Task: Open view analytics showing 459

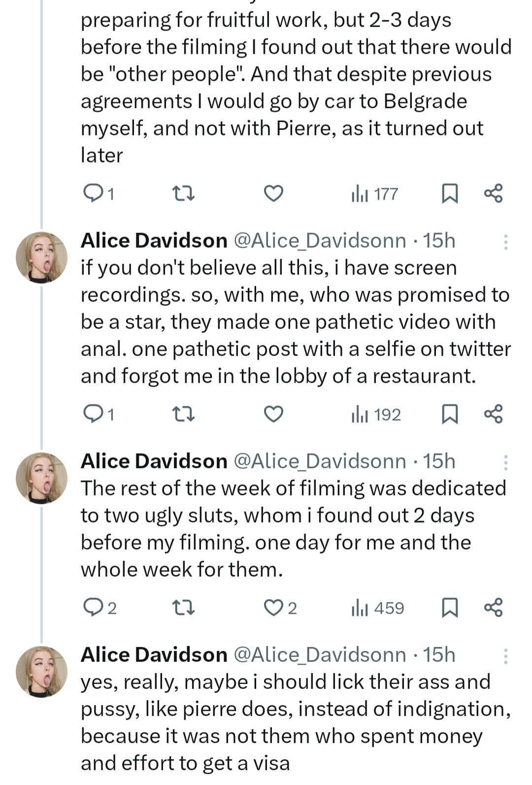Action: click(x=378, y=608)
